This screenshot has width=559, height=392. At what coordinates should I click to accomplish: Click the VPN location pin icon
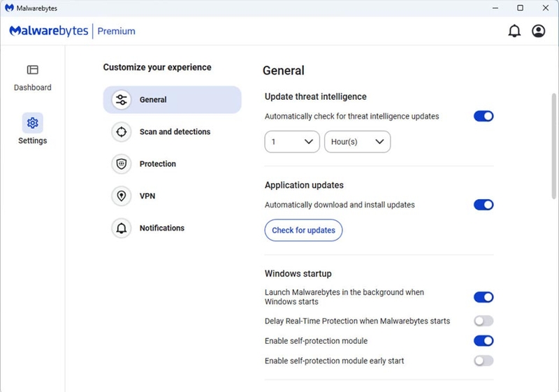pyautogui.click(x=121, y=196)
